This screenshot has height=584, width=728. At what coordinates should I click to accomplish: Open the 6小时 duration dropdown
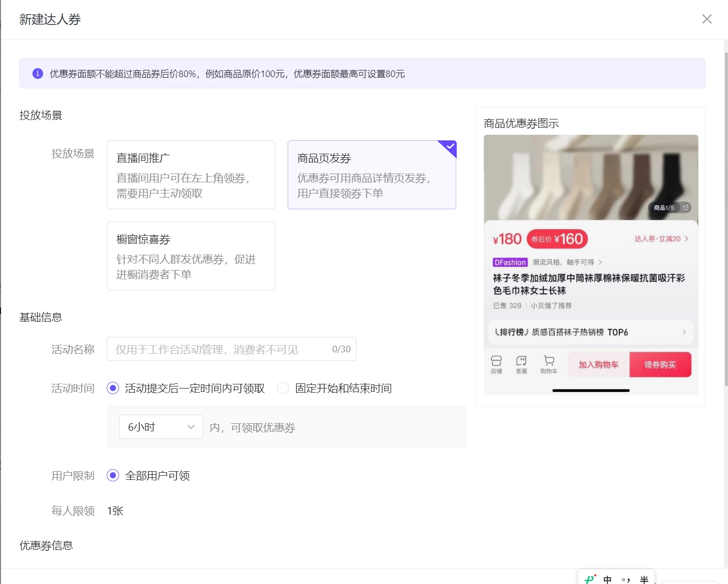tap(160, 427)
